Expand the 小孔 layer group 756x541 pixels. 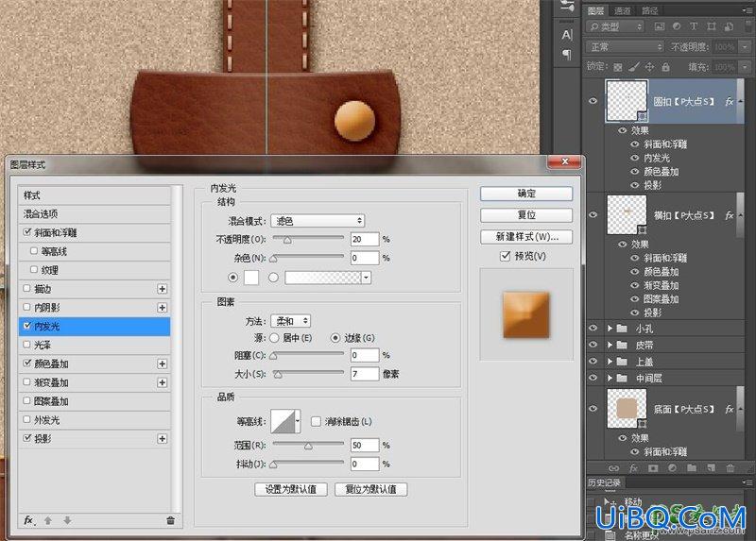pos(610,329)
